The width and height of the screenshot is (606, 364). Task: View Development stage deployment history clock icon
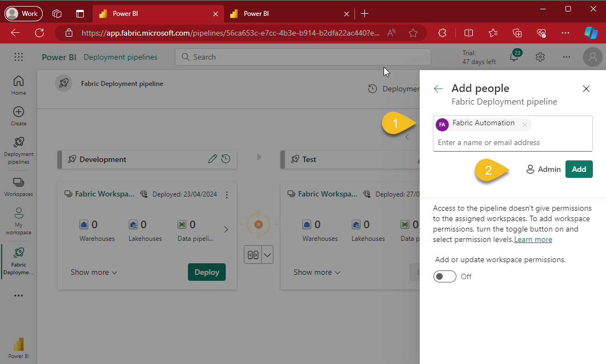(225, 159)
